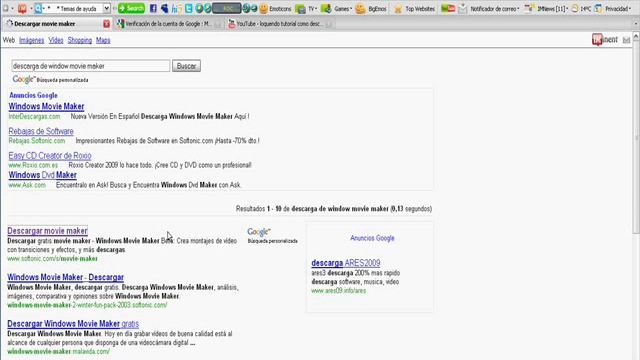The width and height of the screenshot is (640, 360).
Task: Click the Messenger butterfly toolbar icon
Action: pyautogui.click(x=165, y=8)
